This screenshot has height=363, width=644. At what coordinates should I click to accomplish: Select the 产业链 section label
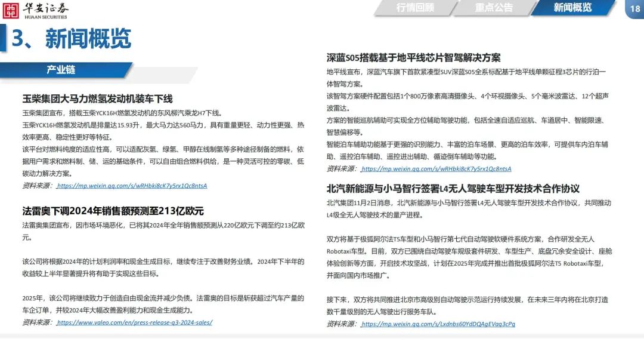click(x=61, y=70)
